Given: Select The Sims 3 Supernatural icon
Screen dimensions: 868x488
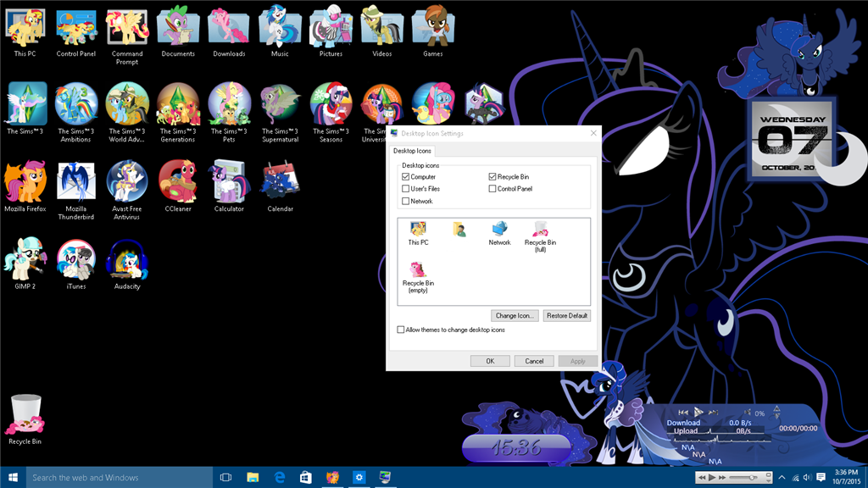Looking at the screenshot, I should pyautogui.click(x=280, y=113).
